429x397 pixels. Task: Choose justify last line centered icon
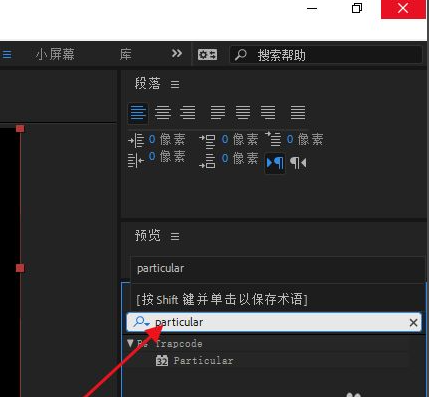(x=243, y=113)
